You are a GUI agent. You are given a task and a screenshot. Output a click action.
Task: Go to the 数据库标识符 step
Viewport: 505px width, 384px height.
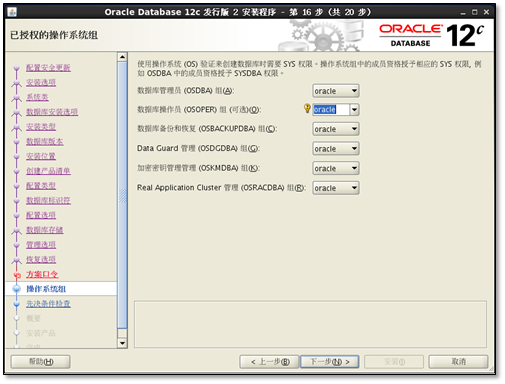48,200
